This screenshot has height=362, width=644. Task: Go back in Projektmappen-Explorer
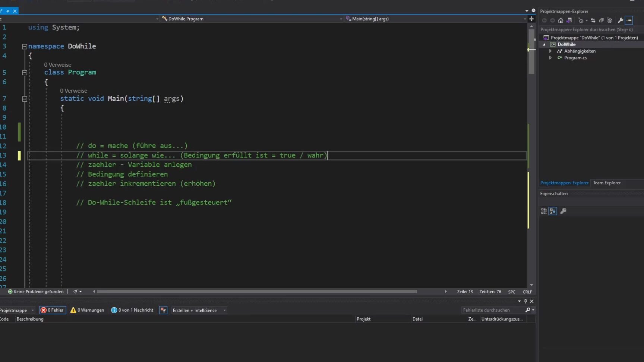tap(544, 20)
